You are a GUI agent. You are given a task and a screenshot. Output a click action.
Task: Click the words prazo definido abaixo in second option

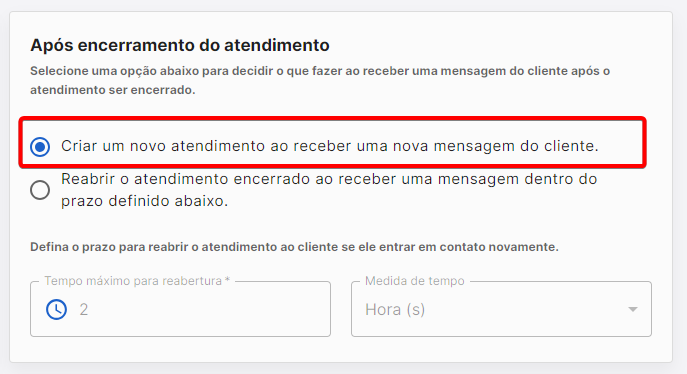(145, 201)
